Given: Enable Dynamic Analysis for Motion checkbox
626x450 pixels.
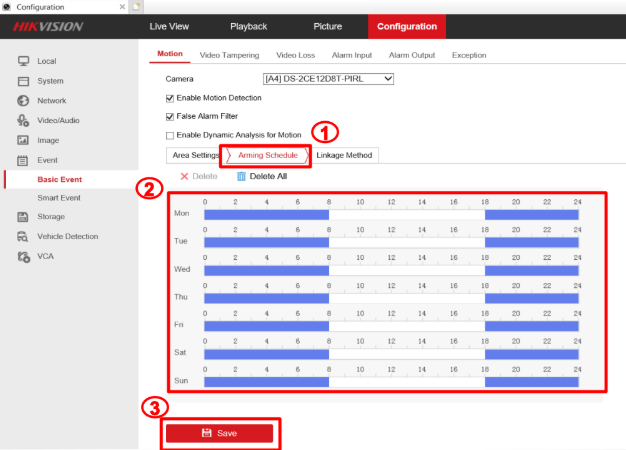Looking at the screenshot, I should pos(169,135).
